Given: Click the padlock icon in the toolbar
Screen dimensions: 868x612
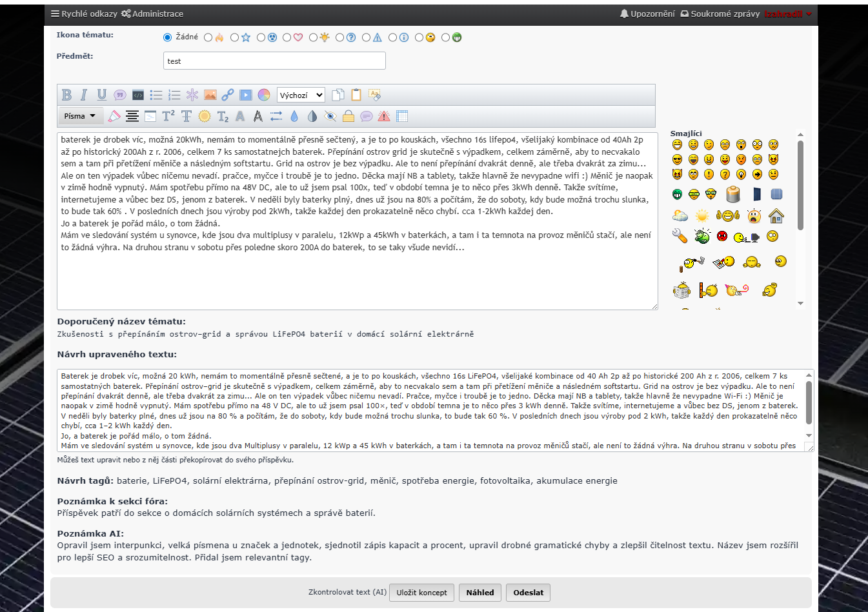Looking at the screenshot, I should point(348,116).
